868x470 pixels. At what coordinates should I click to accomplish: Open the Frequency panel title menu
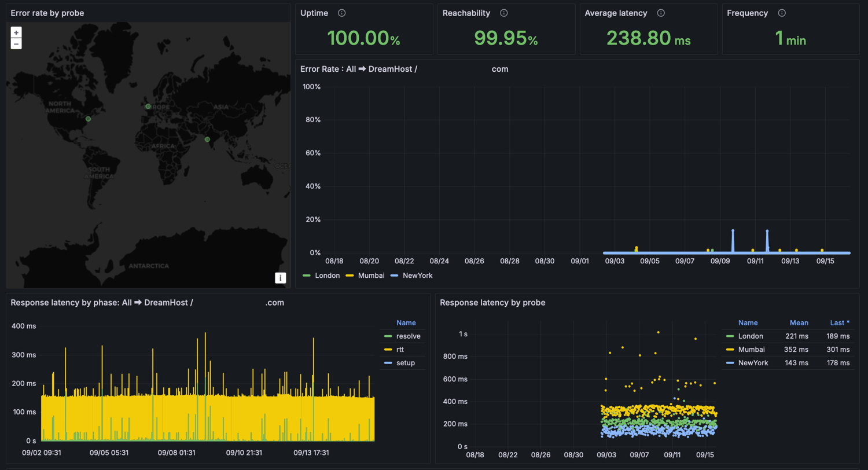(x=748, y=13)
